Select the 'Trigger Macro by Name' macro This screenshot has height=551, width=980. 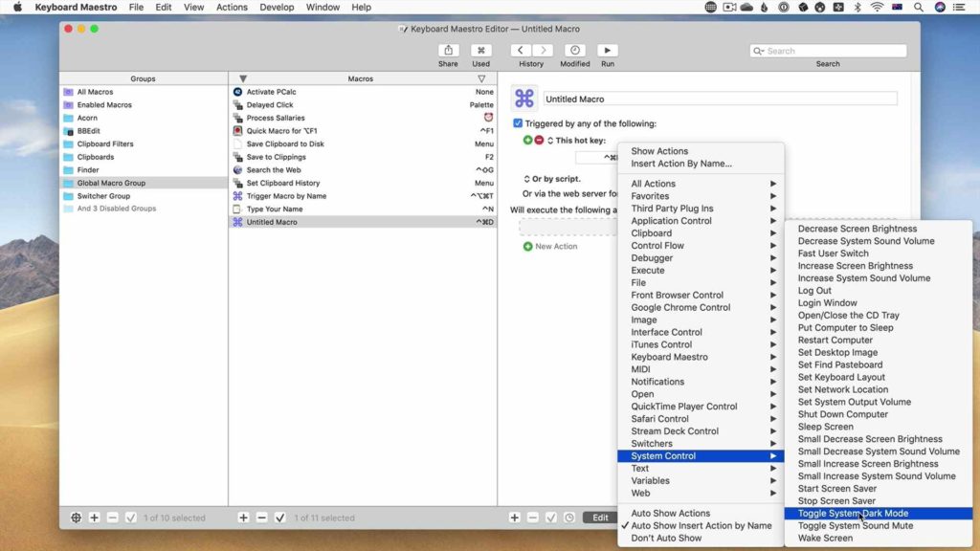pyautogui.click(x=363, y=196)
